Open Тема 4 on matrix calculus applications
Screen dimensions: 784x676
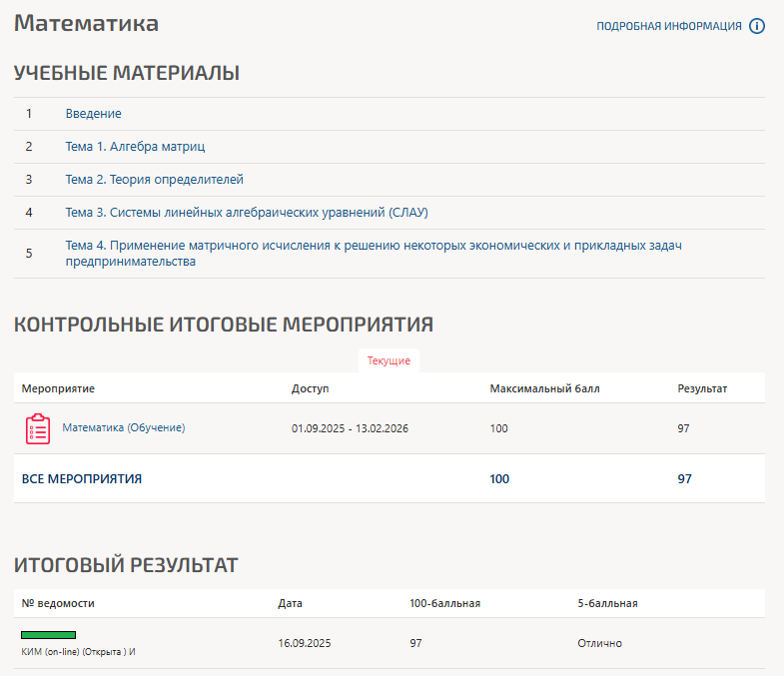click(x=374, y=254)
